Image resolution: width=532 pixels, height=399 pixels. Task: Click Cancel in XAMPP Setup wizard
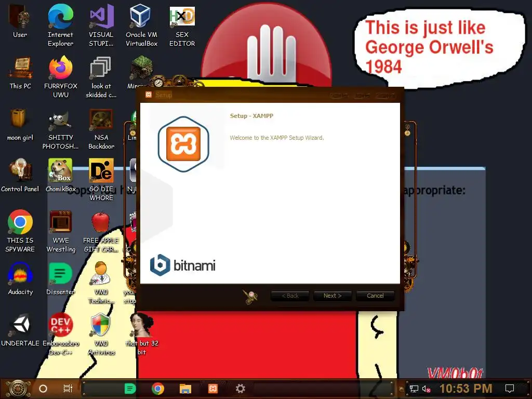pos(375,296)
